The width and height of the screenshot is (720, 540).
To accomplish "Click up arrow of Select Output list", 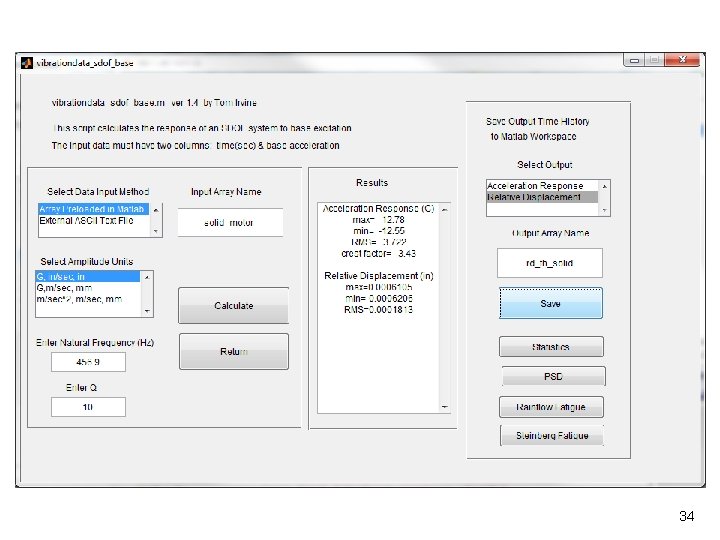I will [605, 186].
